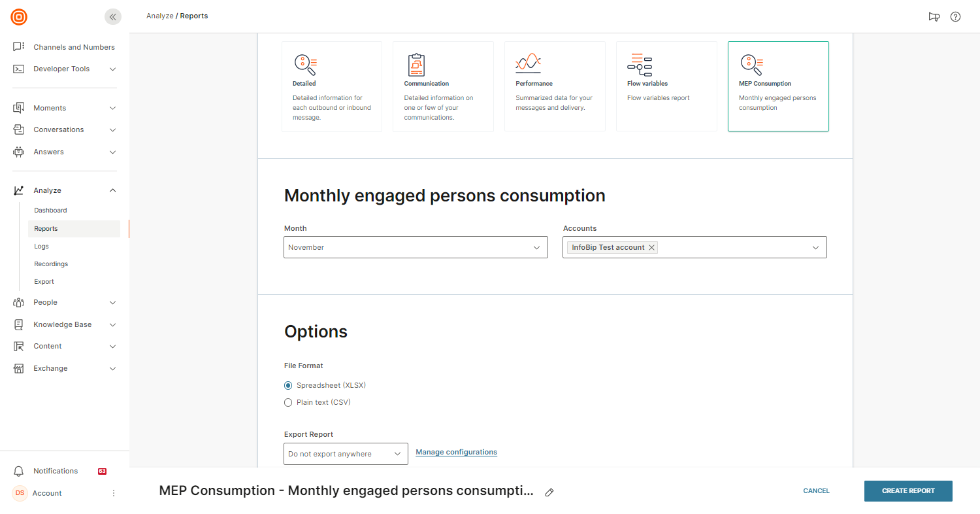Click the megaphone announcements icon
980x514 pixels.
point(934,17)
